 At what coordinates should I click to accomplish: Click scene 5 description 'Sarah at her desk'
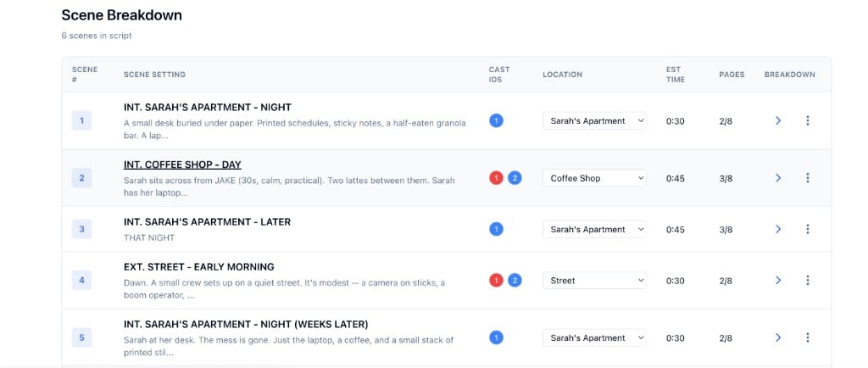pyautogui.click(x=288, y=346)
